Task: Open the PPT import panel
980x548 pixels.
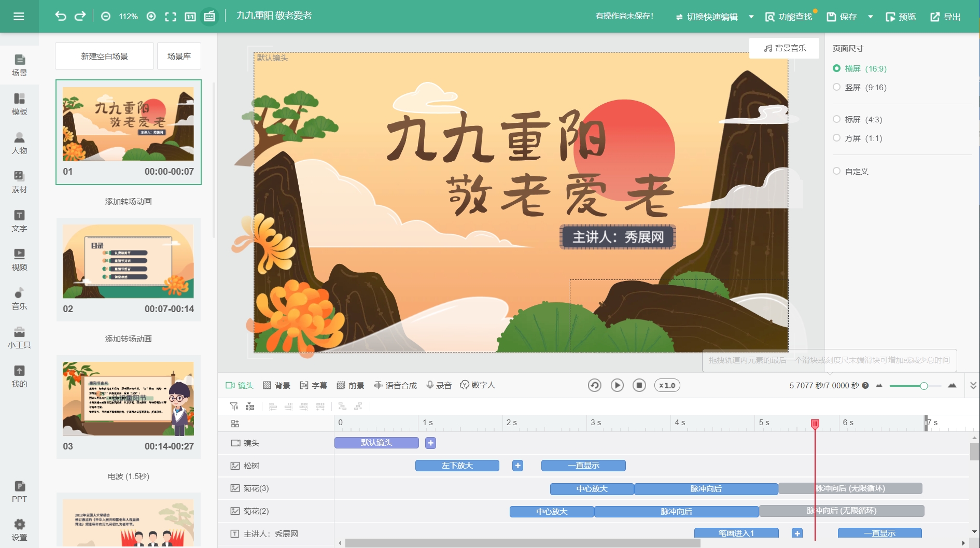Action: [19, 491]
